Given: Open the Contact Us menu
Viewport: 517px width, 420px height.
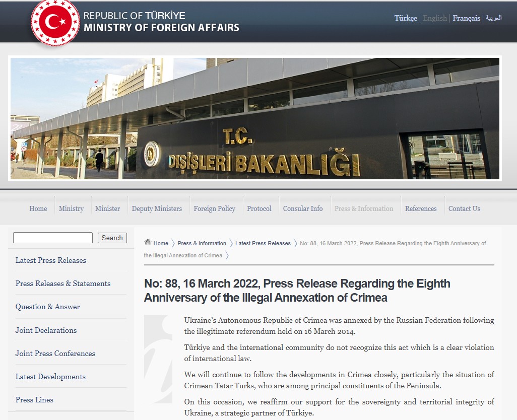Looking at the screenshot, I should 464,208.
